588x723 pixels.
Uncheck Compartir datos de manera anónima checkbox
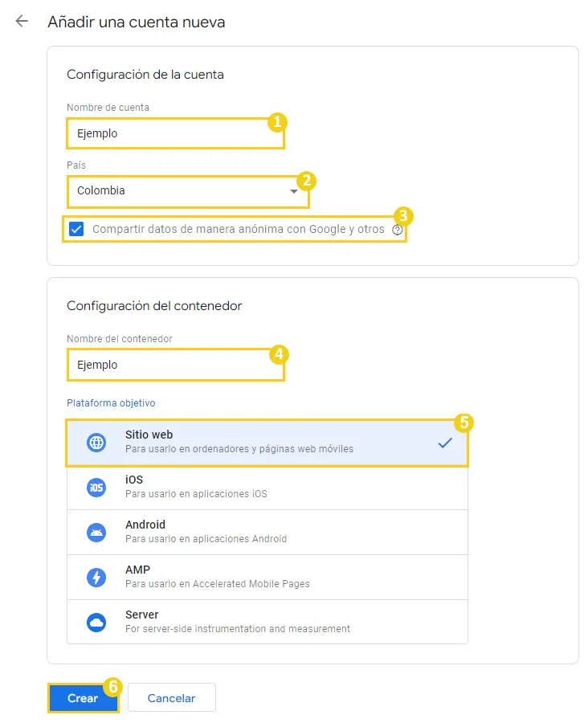[x=76, y=229]
